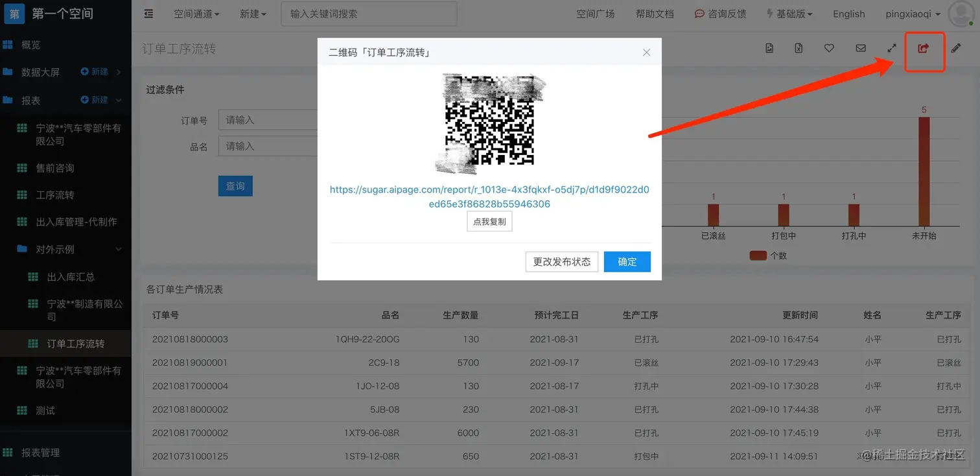The height and width of the screenshot is (476, 980).
Task: Click product name 5JB-08 cell
Action: 384,409
